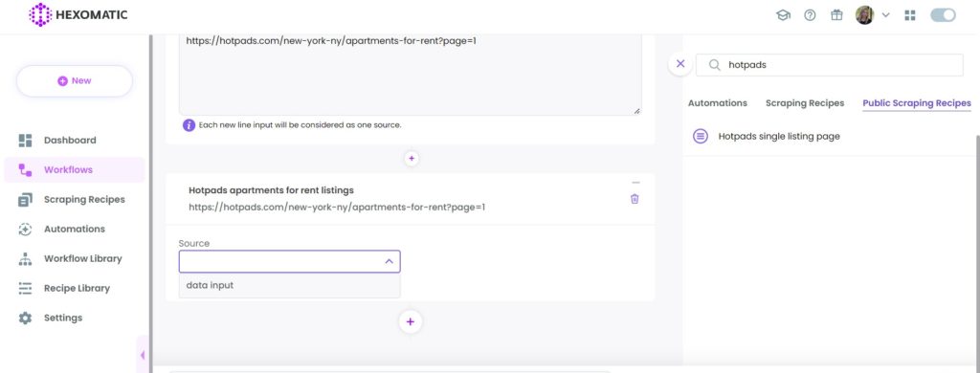Viewport: 980px width, 373px height.
Task: Open the apps grid icon
Action: [x=910, y=15]
